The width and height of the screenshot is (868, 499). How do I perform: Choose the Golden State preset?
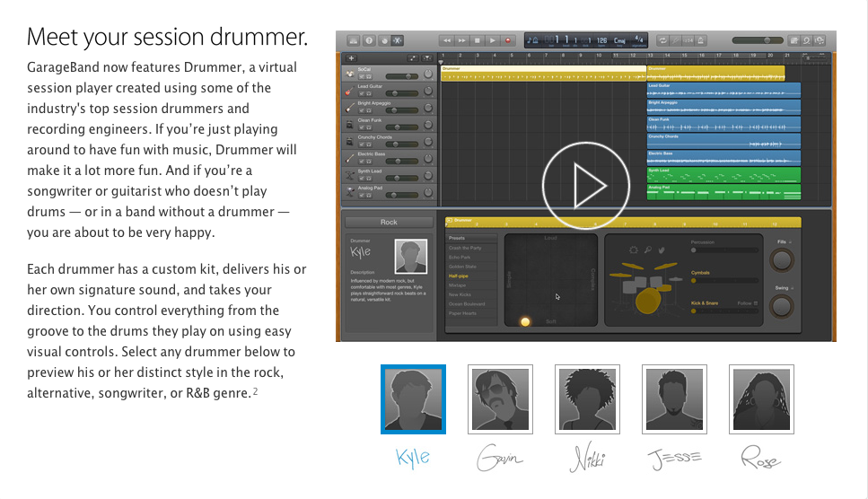point(463,267)
